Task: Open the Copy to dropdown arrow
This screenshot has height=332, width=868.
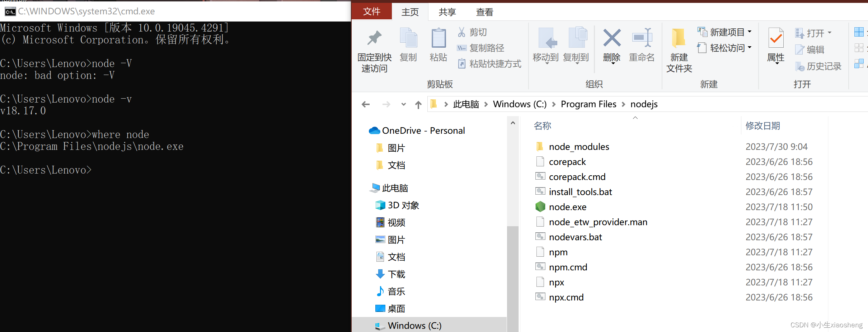Action: coord(577,64)
